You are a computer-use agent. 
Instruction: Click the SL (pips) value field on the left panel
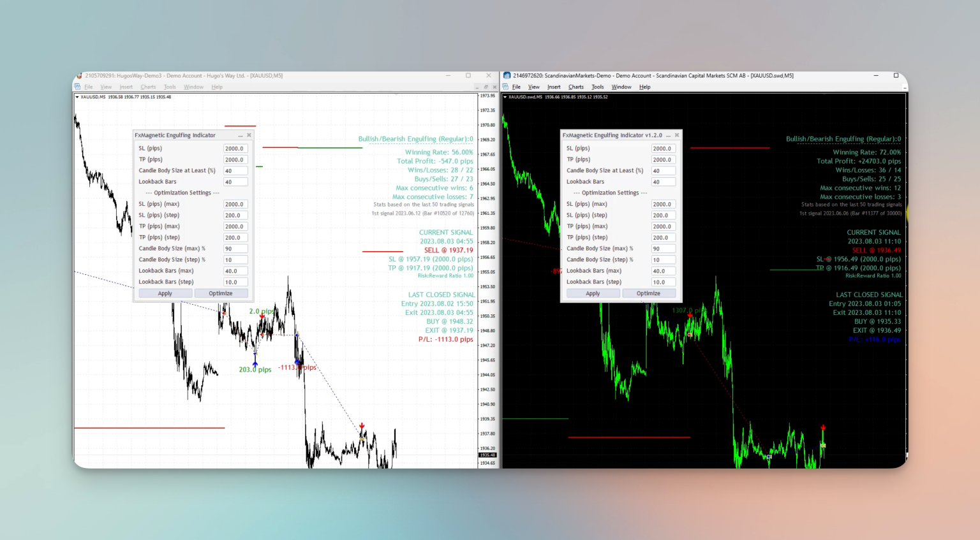click(235, 148)
